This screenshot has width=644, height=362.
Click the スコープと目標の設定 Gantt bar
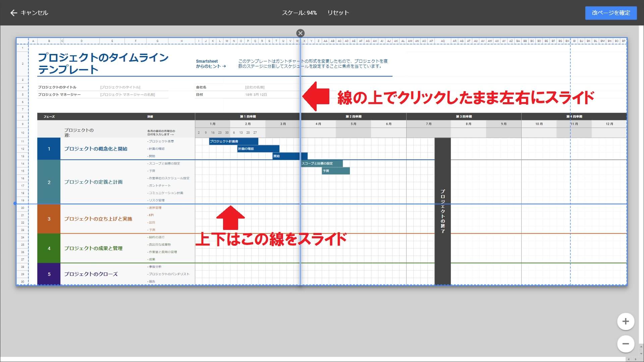[x=322, y=164]
